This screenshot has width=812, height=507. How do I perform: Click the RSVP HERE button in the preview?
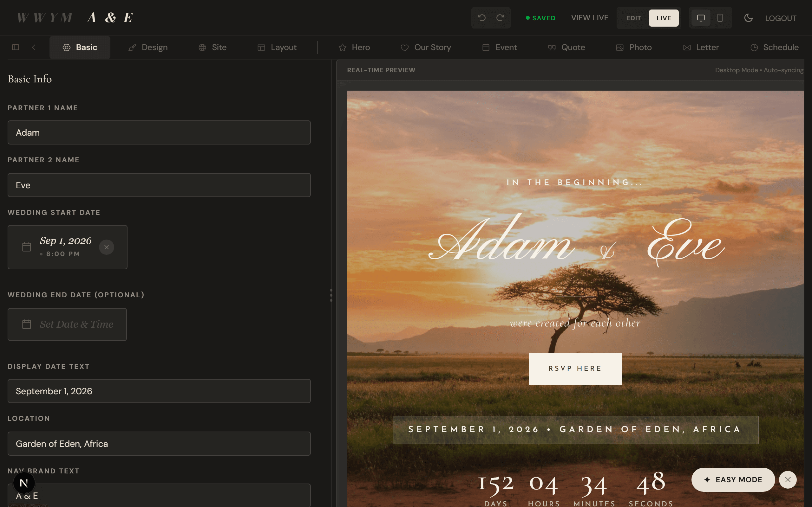[x=575, y=369]
